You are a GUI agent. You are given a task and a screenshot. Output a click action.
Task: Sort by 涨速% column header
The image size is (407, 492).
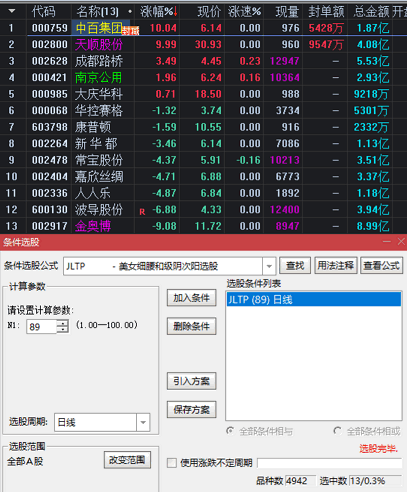click(244, 12)
